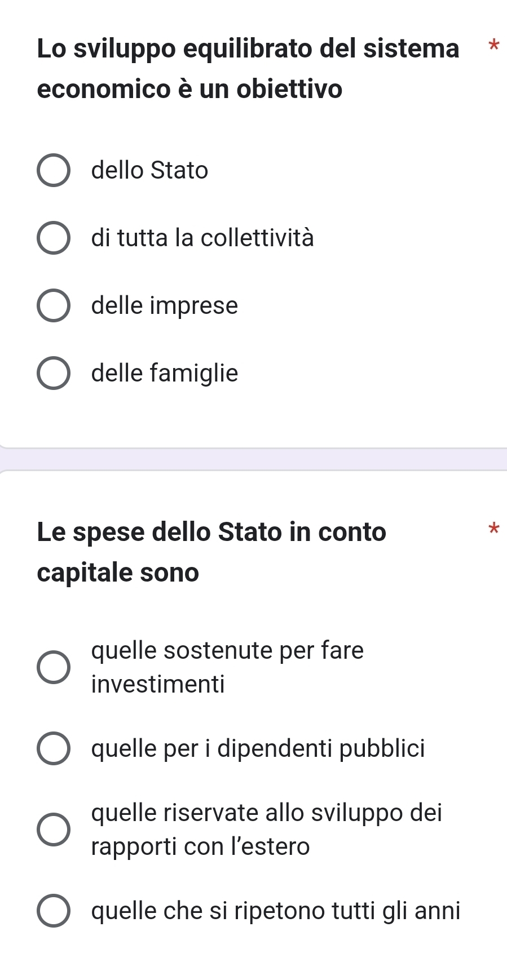Viewport: 507px width, 980px height.
Task: Tap the 'delle imprese' answer label
Action: pyautogui.click(x=165, y=305)
